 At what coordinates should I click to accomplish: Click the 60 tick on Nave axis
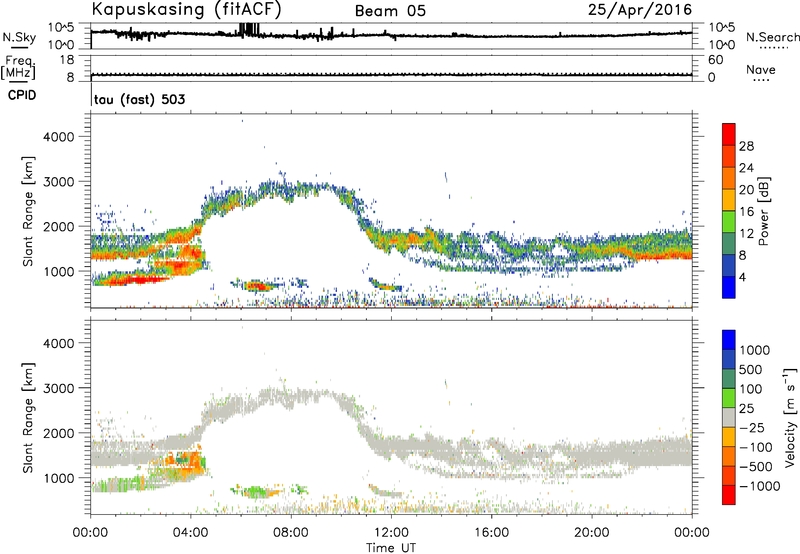[x=715, y=60]
